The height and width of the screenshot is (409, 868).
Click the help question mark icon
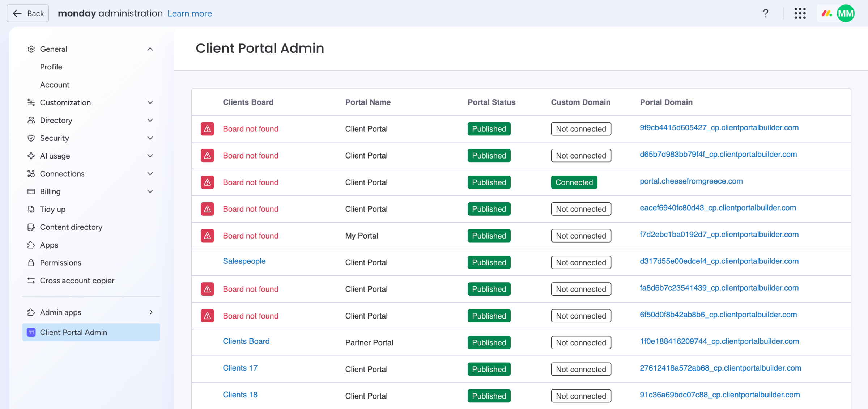click(x=766, y=13)
